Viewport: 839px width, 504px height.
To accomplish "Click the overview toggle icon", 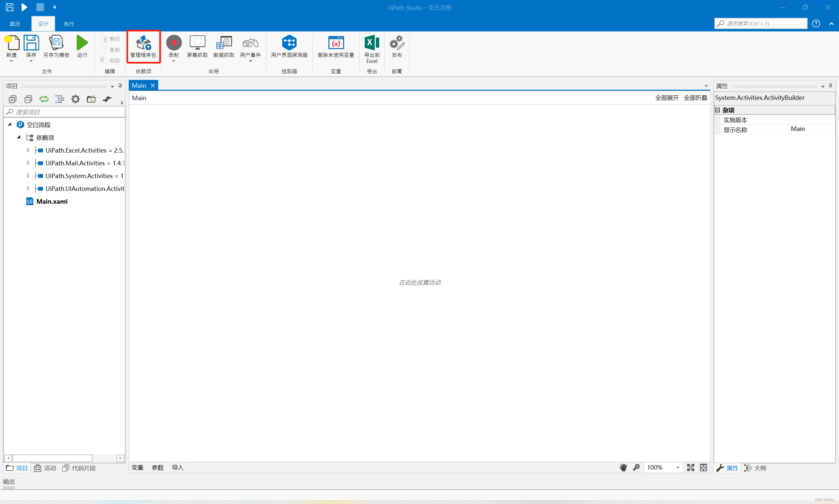I will click(x=703, y=468).
